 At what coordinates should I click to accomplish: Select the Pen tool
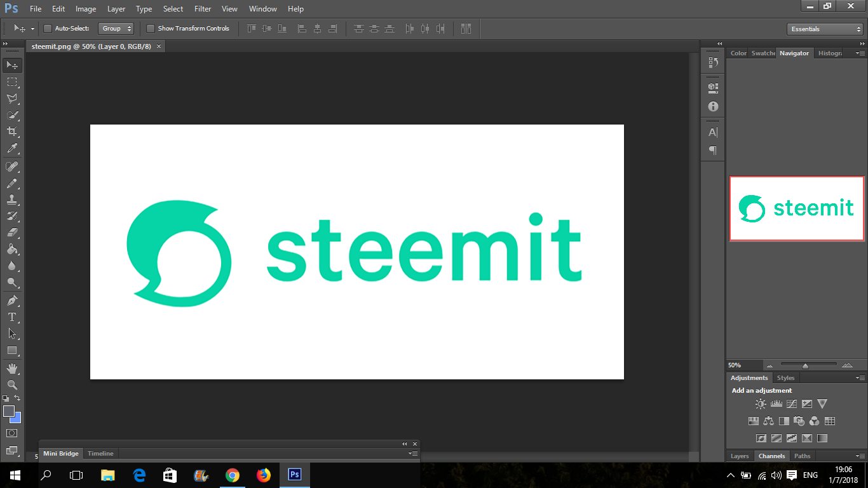[12, 301]
